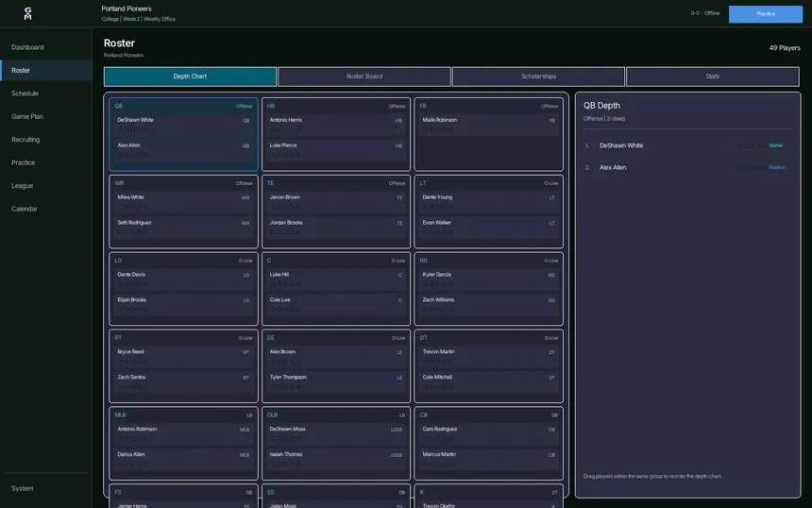Click the Portland Pioneers team name header

tap(127, 8)
